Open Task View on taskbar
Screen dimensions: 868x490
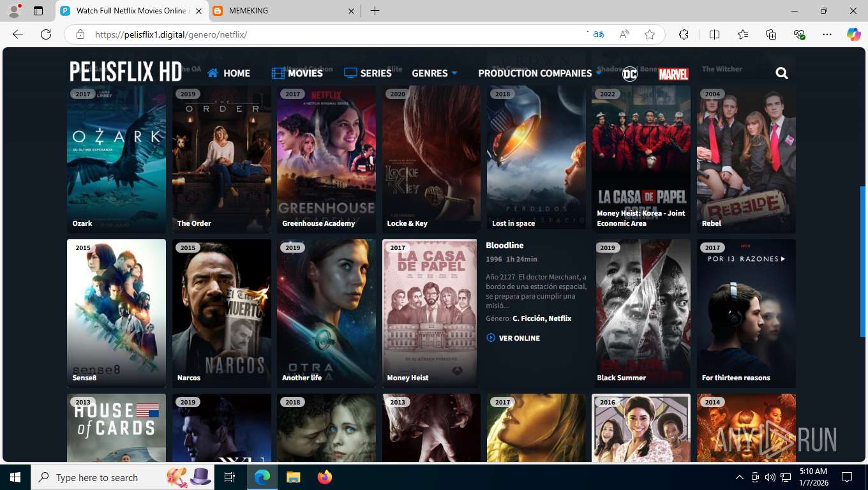coord(230,477)
